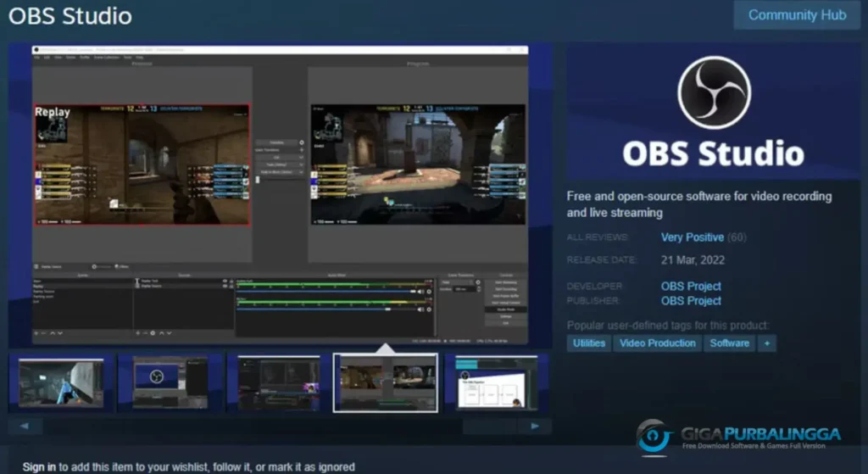Show the thumbnail with the OBS logo preview
This screenshot has height=474, width=868.
(170, 382)
